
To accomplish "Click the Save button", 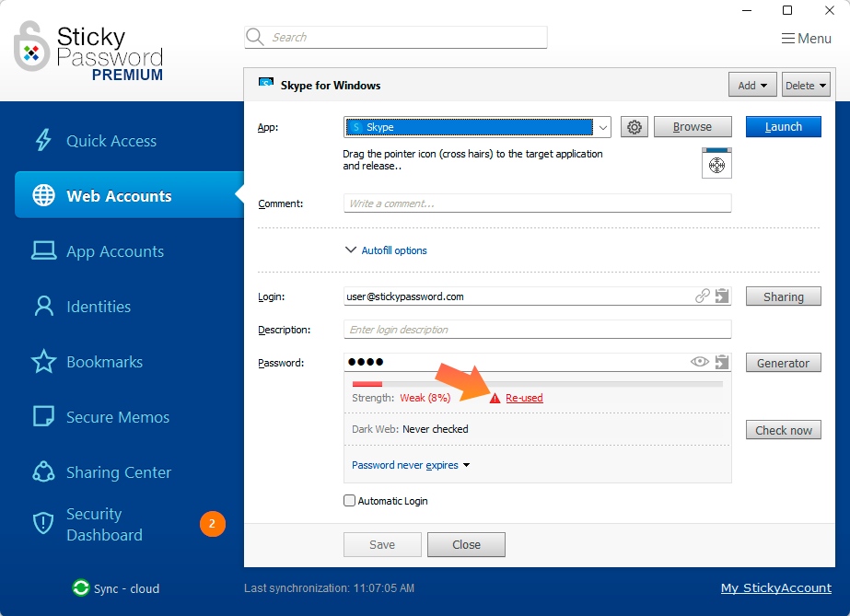I will [x=382, y=544].
